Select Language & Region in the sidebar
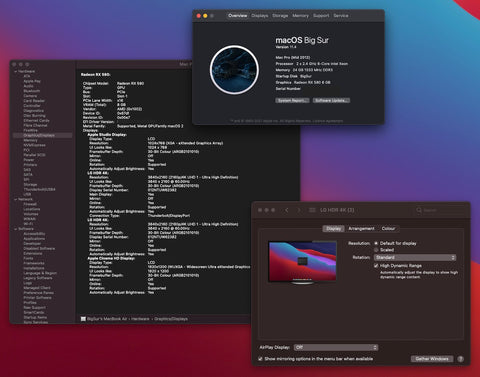480x377 pixels. pos(40,273)
